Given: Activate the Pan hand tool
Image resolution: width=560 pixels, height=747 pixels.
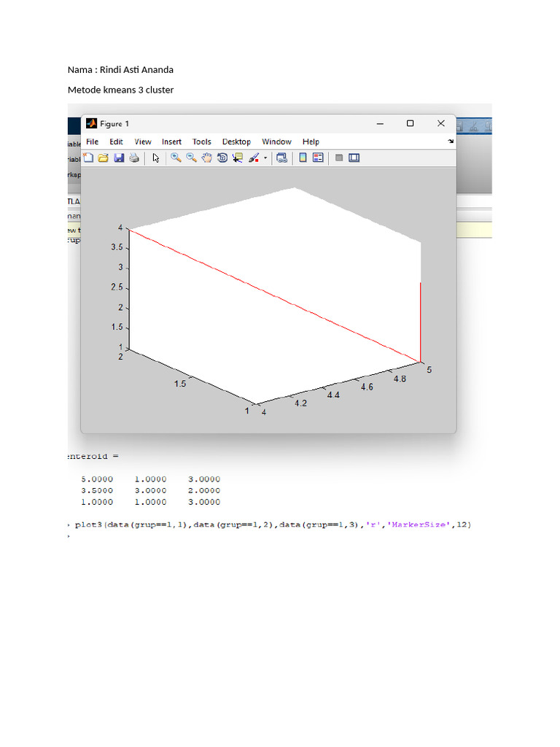Looking at the screenshot, I should tap(206, 158).
